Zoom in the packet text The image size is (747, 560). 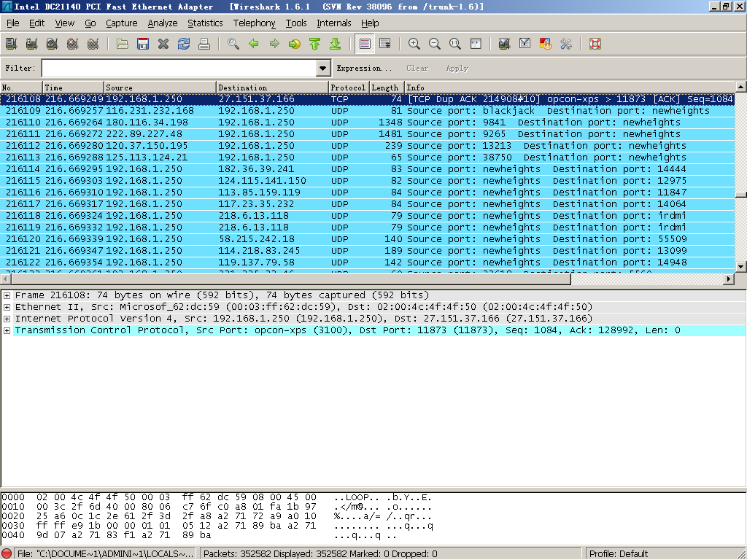[414, 44]
